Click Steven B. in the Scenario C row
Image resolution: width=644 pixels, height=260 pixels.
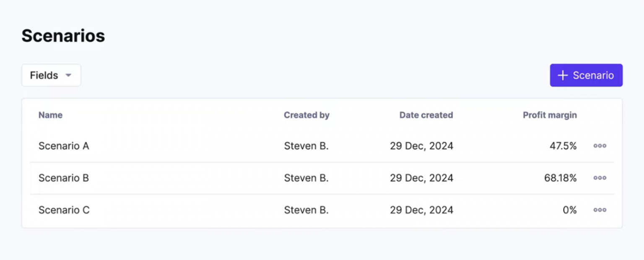point(306,210)
